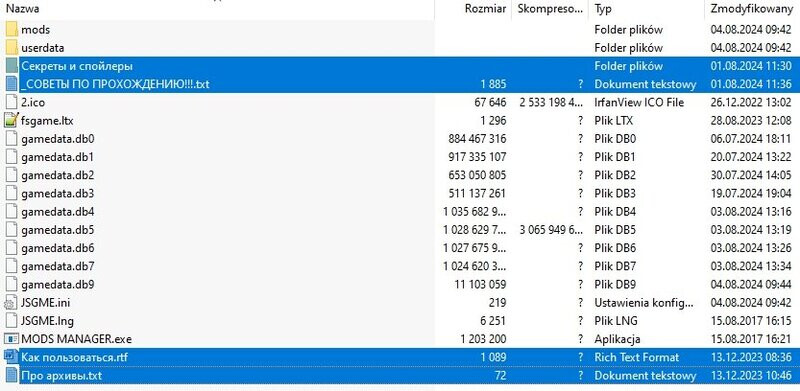Viewport: 800px width, 391px height.
Task: Sort by the Zmodyfikowany date column
Action: click(748, 9)
